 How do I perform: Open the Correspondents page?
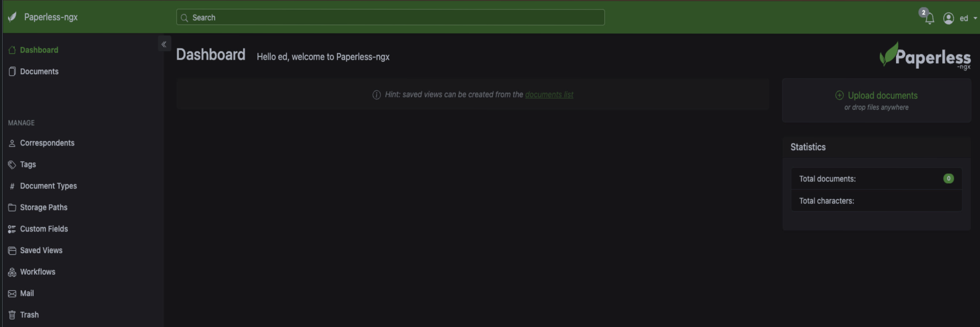(x=47, y=143)
